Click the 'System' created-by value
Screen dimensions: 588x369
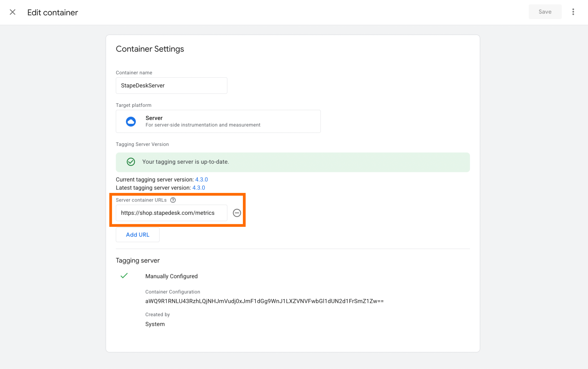(x=155, y=324)
